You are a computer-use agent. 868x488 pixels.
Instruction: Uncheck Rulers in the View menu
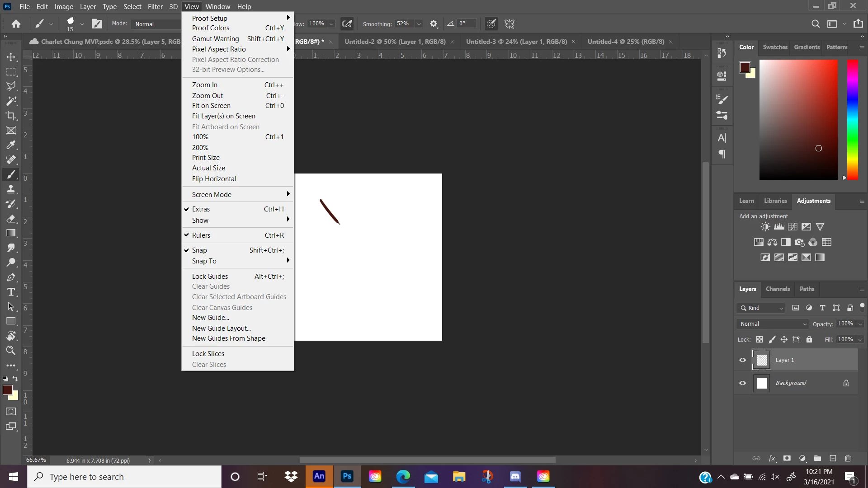201,235
